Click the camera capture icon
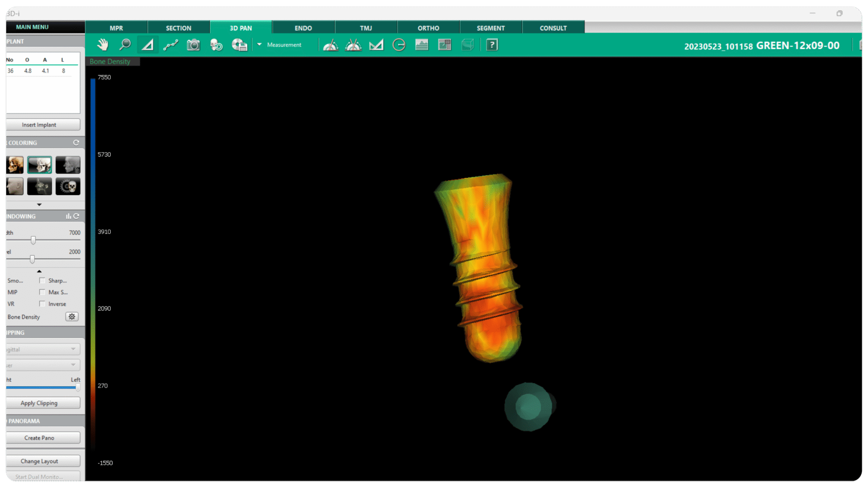 [193, 45]
